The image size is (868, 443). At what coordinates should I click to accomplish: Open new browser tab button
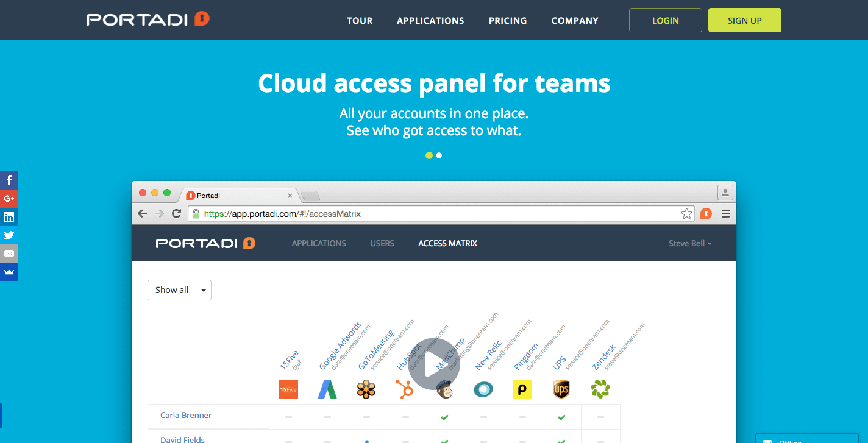pos(310,196)
